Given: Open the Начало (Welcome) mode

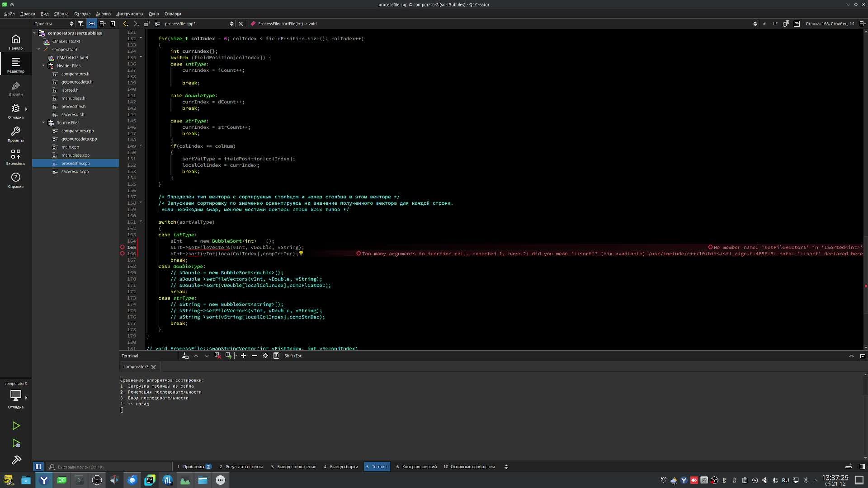Looking at the screenshot, I should coord(15,42).
